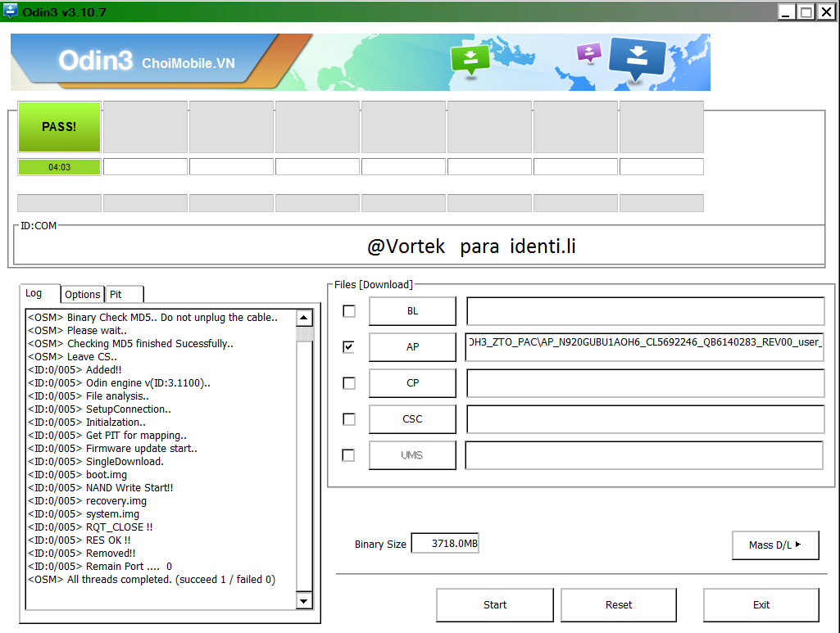840x633 pixels.
Task: Click the UMS file path field
Action: point(644,455)
